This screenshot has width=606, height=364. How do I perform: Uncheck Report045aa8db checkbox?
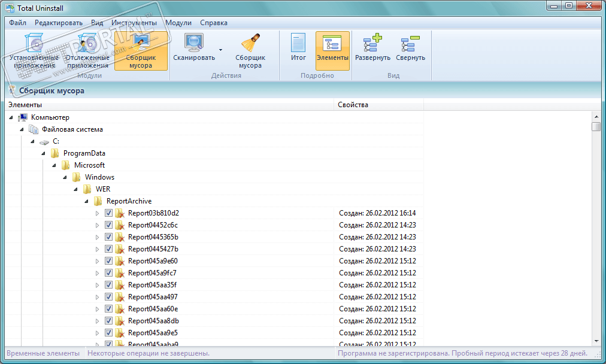click(108, 321)
